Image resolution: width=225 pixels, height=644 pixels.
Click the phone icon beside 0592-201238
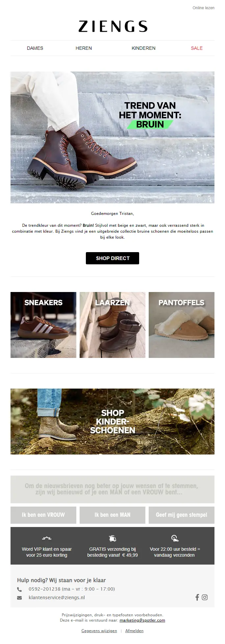click(x=19, y=589)
